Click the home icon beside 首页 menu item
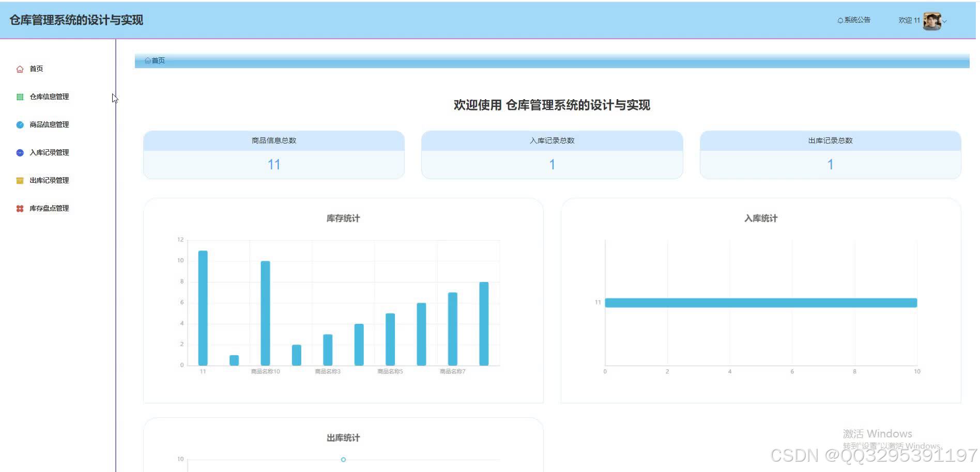Image resolution: width=980 pixels, height=472 pixels. point(20,68)
